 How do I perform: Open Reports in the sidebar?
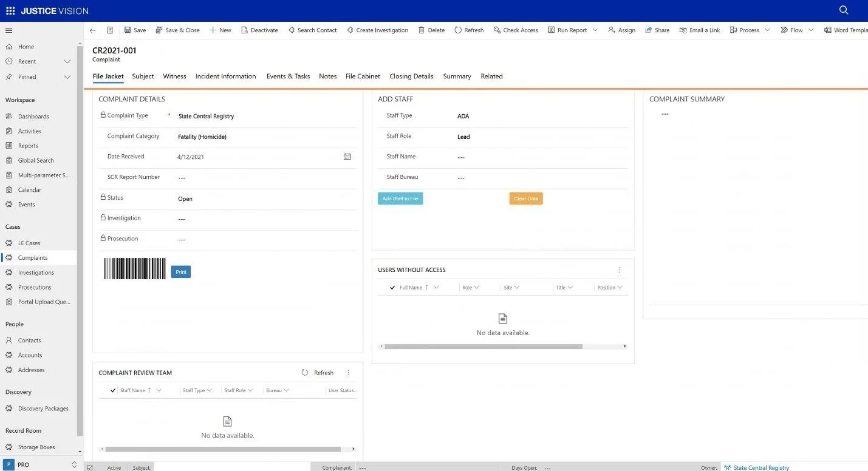[x=28, y=146]
